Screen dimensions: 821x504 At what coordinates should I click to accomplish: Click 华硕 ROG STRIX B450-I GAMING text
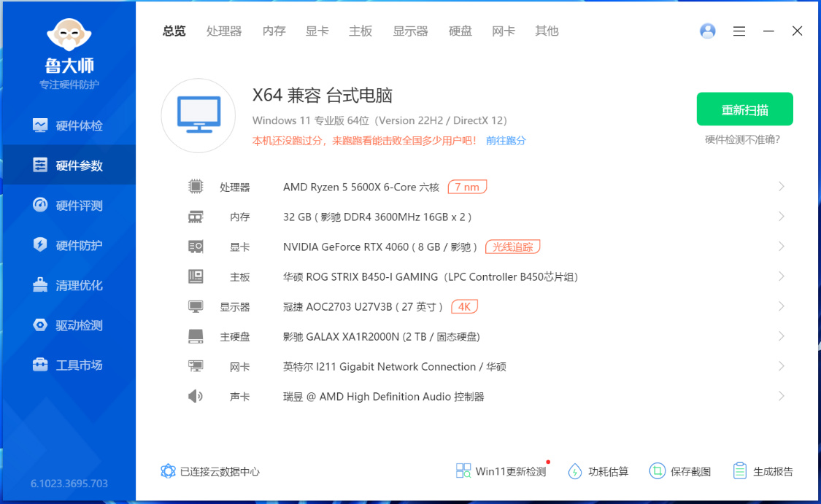click(x=431, y=276)
